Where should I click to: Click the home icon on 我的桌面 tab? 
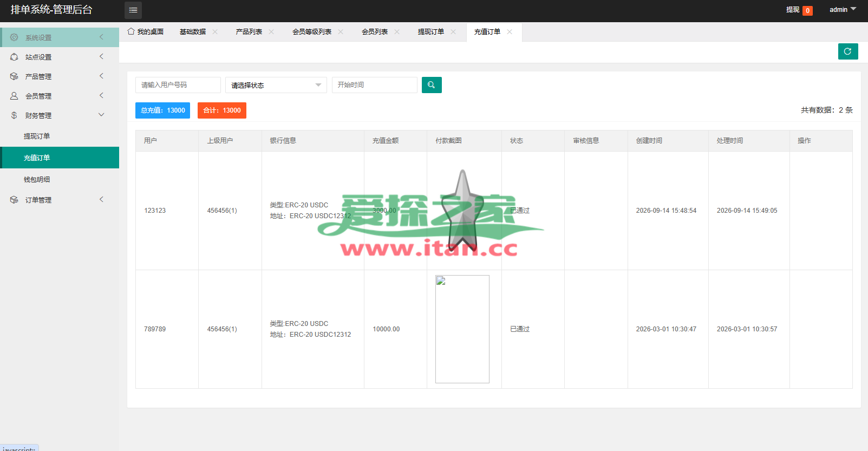coord(131,31)
